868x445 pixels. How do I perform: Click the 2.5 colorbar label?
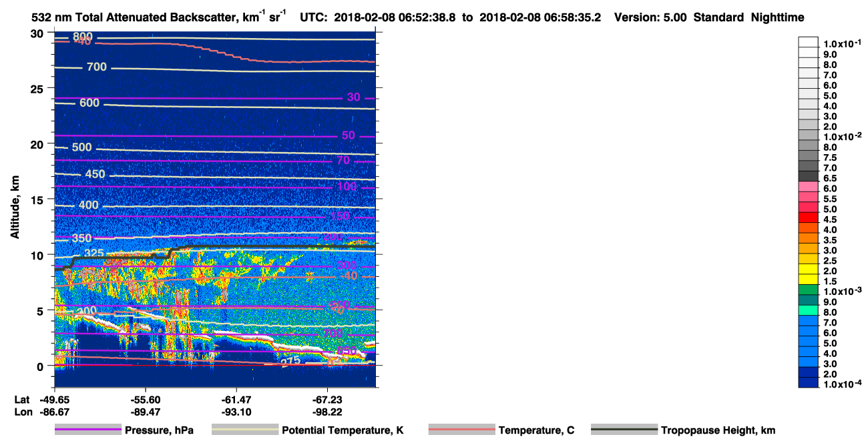coord(831,261)
